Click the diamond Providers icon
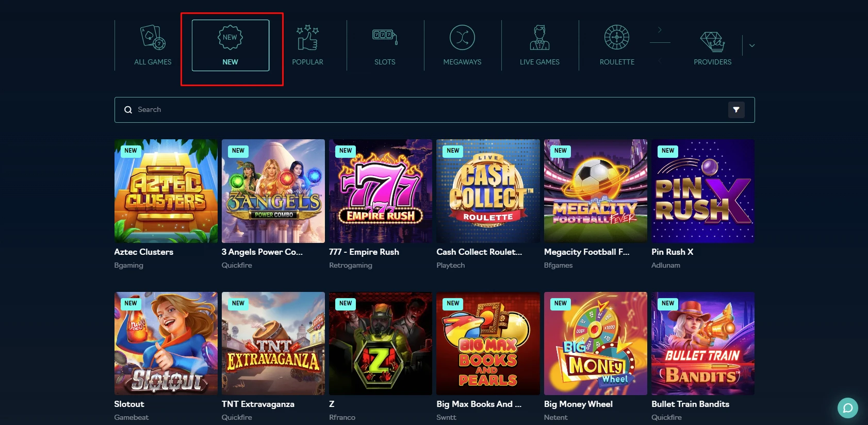 pyautogui.click(x=712, y=41)
